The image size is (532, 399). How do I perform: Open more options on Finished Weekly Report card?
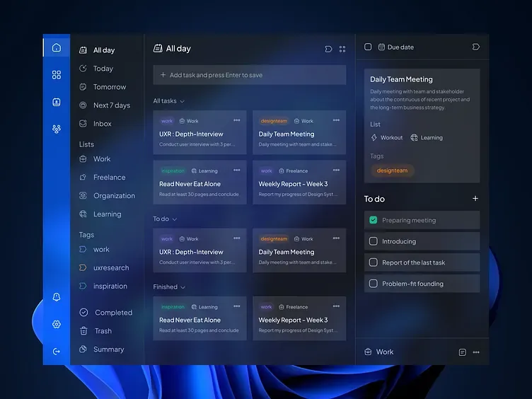[336, 306]
